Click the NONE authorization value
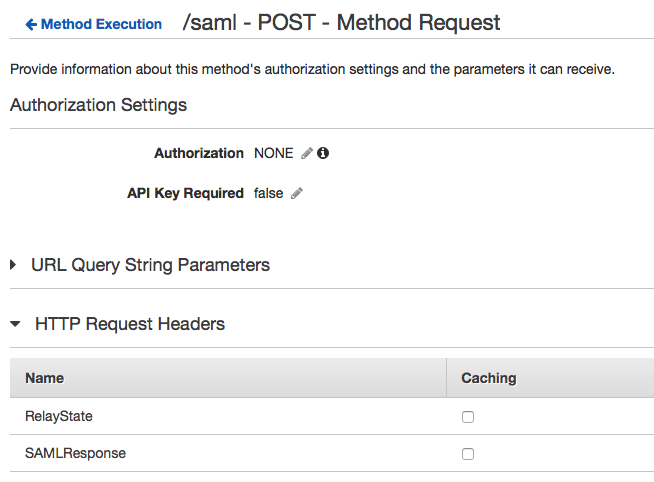 (x=274, y=154)
